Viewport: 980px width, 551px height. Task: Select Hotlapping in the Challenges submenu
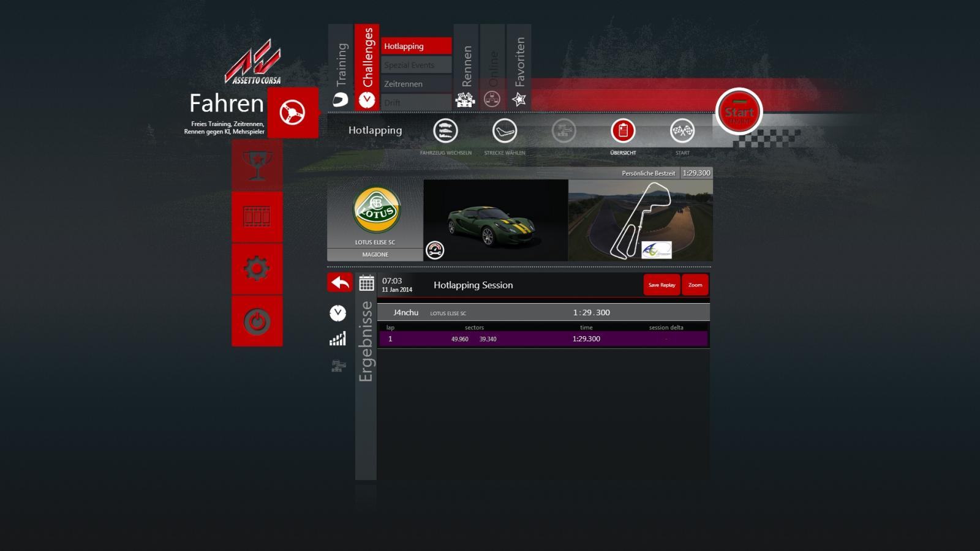(x=417, y=46)
